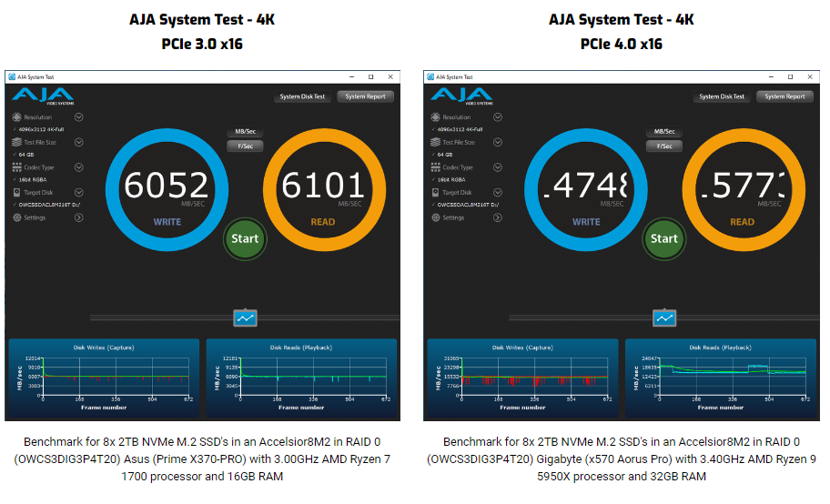Image resolution: width=830 pixels, height=504 pixels.
Task: Open System Disk Test in PCIe 4.0 window
Action: pos(722,96)
